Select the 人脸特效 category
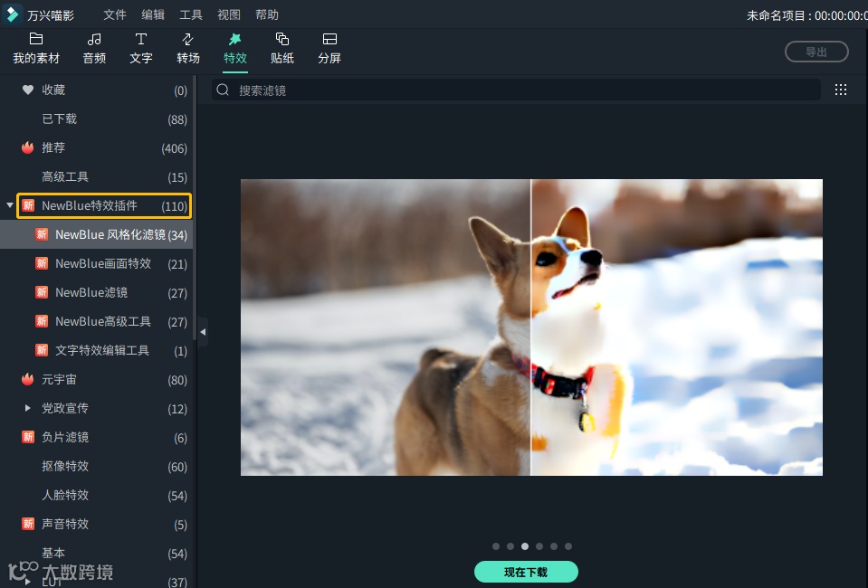 [96, 495]
